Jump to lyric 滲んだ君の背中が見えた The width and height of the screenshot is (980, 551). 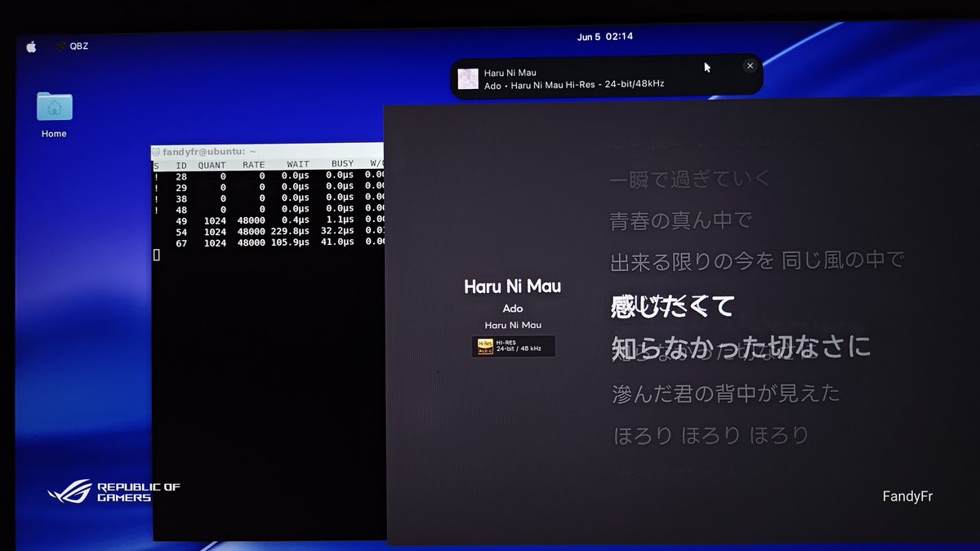726,393
